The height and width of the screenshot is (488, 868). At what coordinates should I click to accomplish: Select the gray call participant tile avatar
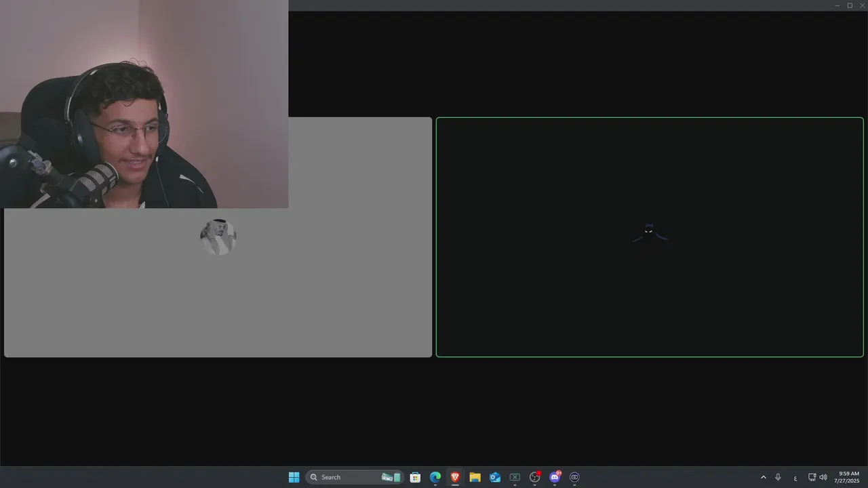click(218, 237)
